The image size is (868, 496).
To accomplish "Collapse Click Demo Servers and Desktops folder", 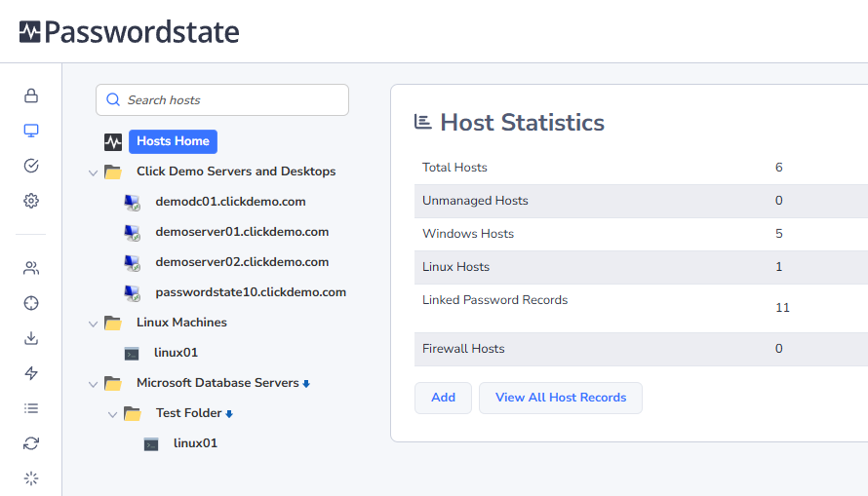I will (x=93, y=172).
